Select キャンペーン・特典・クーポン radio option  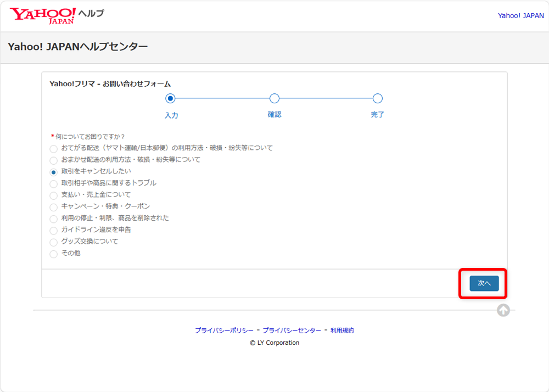pos(54,207)
